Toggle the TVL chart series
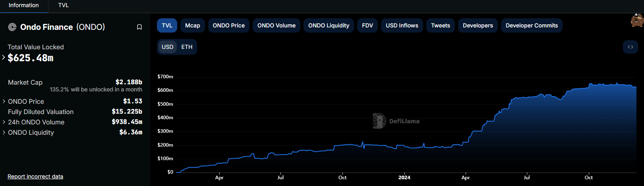Viewport: 644px width, 186px height. (167, 25)
